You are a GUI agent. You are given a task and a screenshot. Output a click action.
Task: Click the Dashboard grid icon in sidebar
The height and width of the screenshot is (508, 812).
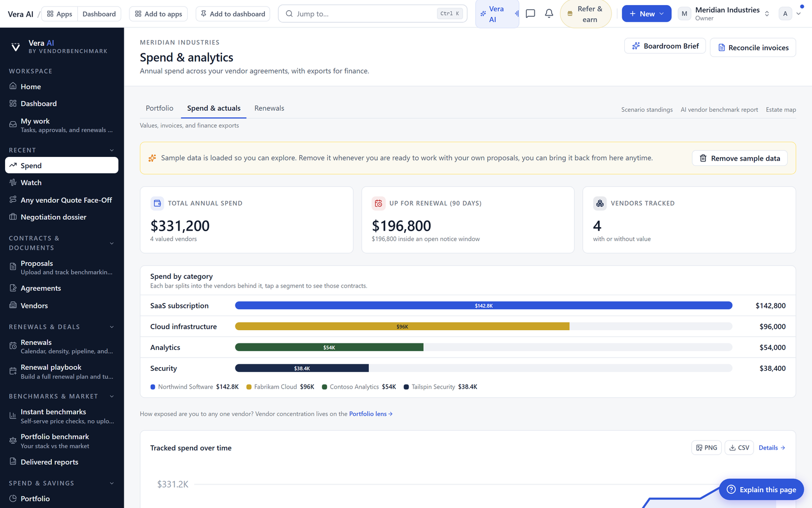click(13, 104)
